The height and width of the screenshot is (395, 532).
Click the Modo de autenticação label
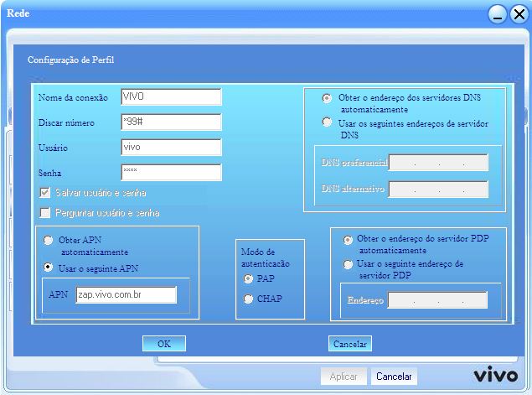pos(265,257)
